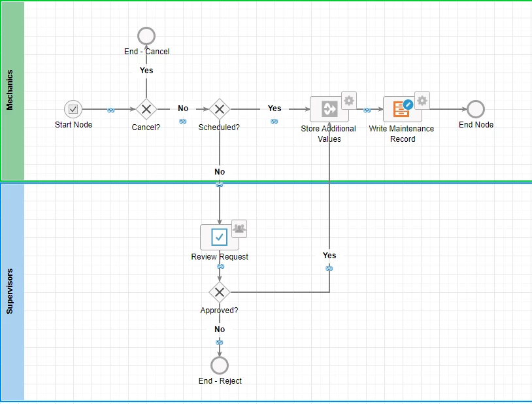Click link icon between Start Node and Cancel?
The image size is (532, 404).
click(110, 110)
